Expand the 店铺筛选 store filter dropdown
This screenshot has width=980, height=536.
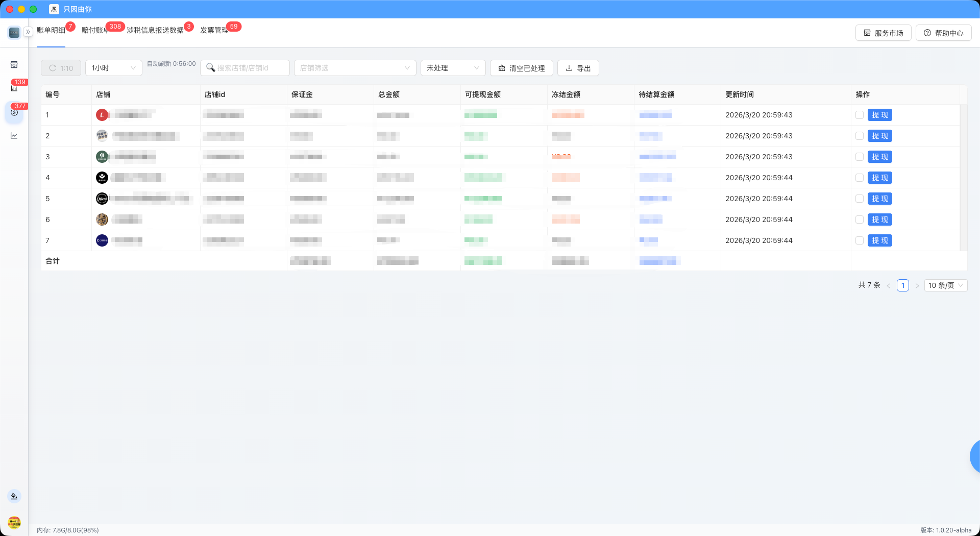355,68
